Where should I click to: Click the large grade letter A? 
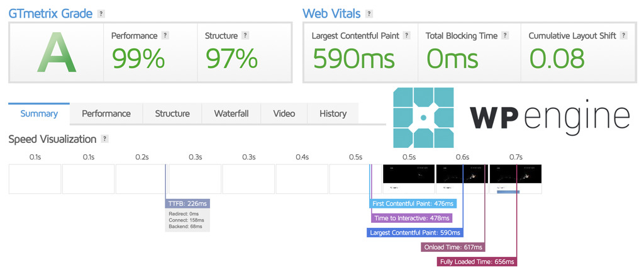coord(57,53)
